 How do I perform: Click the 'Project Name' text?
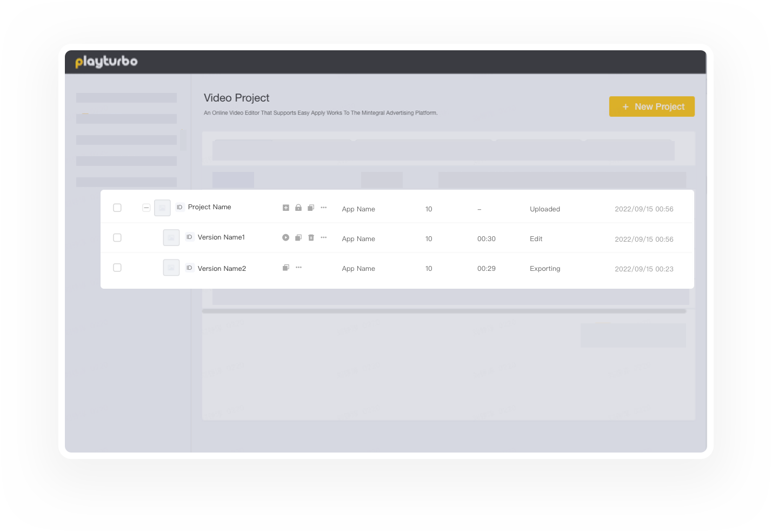(x=210, y=207)
